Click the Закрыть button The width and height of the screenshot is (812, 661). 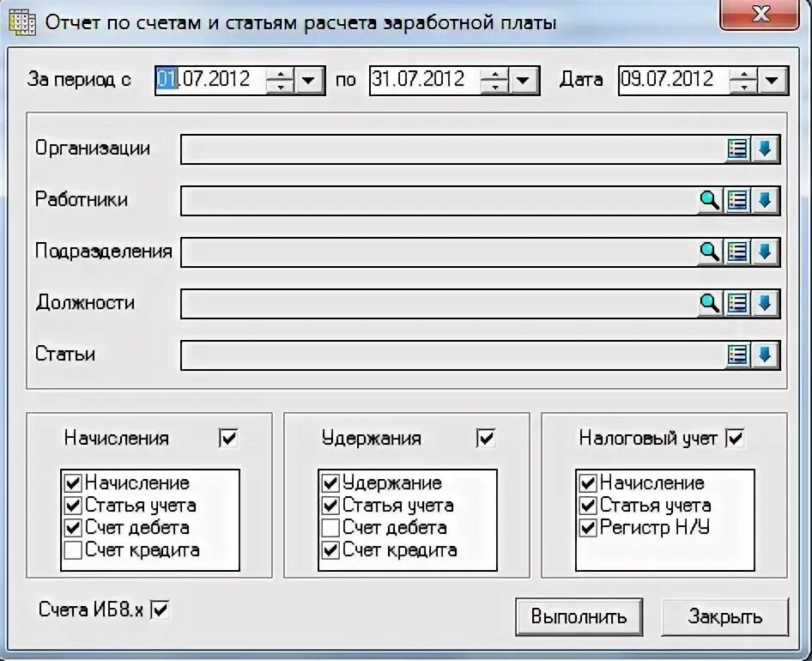click(x=725, y=617)
